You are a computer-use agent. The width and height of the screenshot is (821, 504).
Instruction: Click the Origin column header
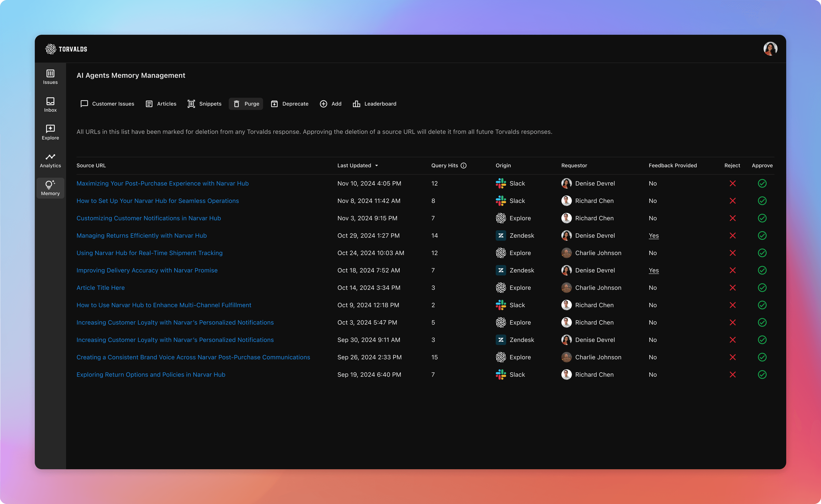click(x=503, y=166)
